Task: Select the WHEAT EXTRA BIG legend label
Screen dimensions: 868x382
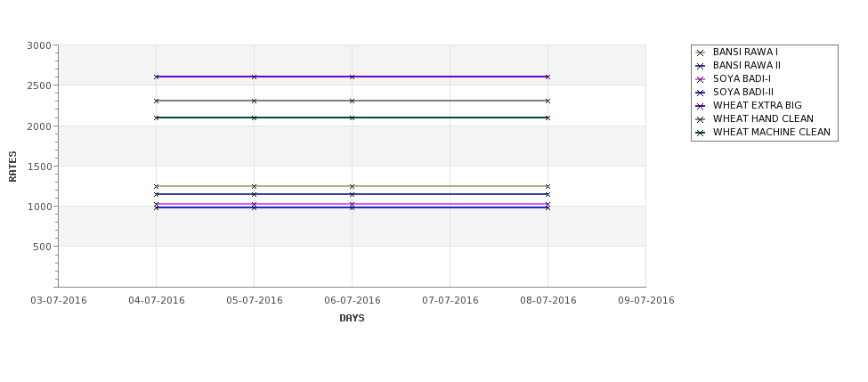Action: (x=757, y=105)
